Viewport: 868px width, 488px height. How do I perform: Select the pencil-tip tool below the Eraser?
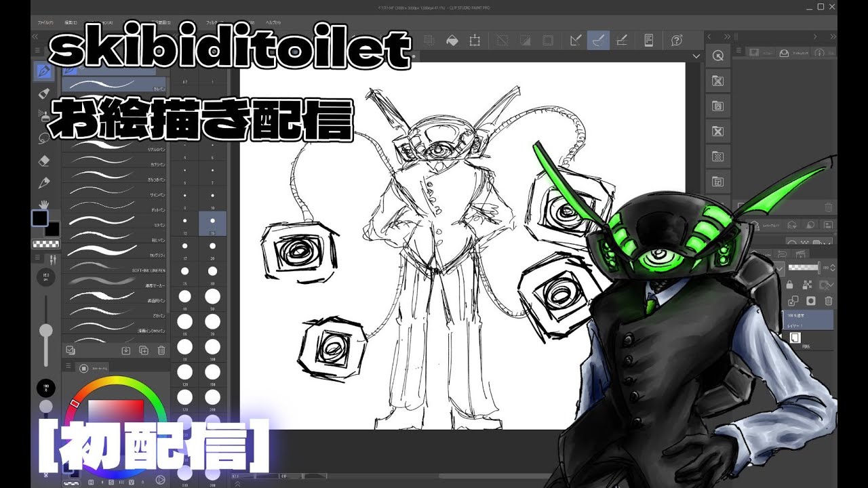pyautogui.click(x=45, y=182)
